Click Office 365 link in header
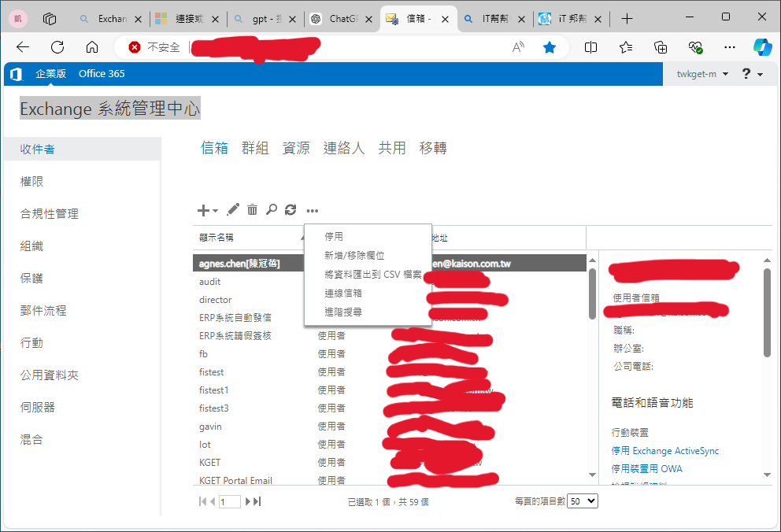The height and width of the screenshot is (532, 781). point(102,74)
